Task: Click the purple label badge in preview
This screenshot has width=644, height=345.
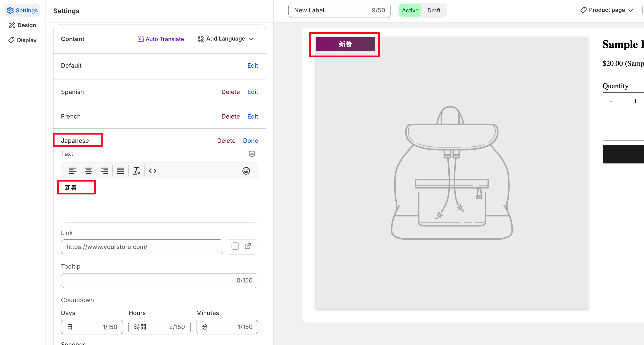Action: (345, 44)
